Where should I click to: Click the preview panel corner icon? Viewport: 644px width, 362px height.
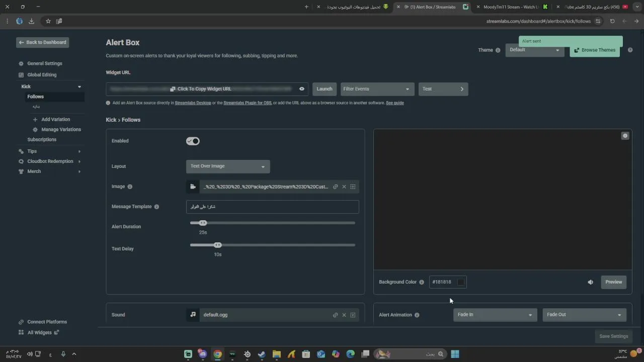coord(625,136)
